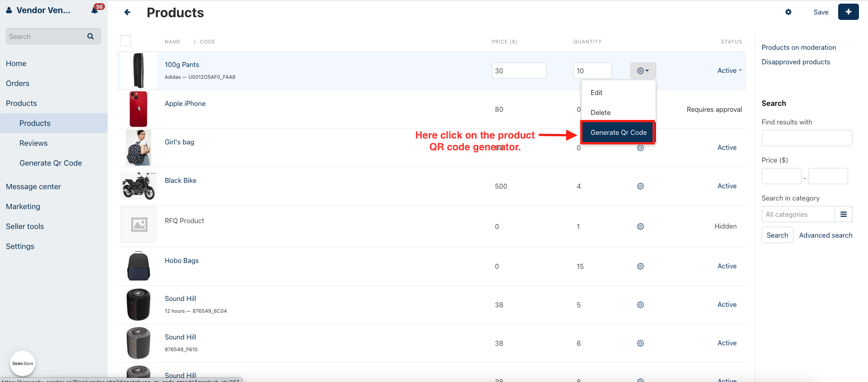Click the magnifier icon in sidebar search
Screen dimensions: 868x382
(91, 36)
